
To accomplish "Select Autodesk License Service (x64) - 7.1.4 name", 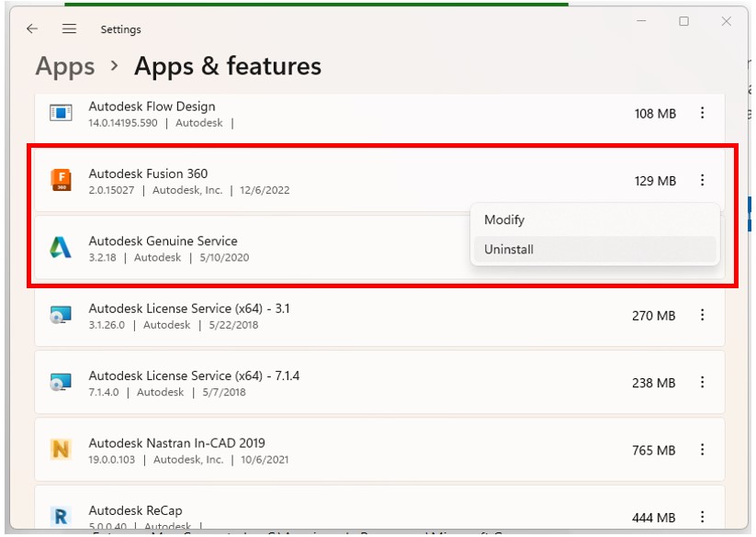I will click(x=194, y=375).
